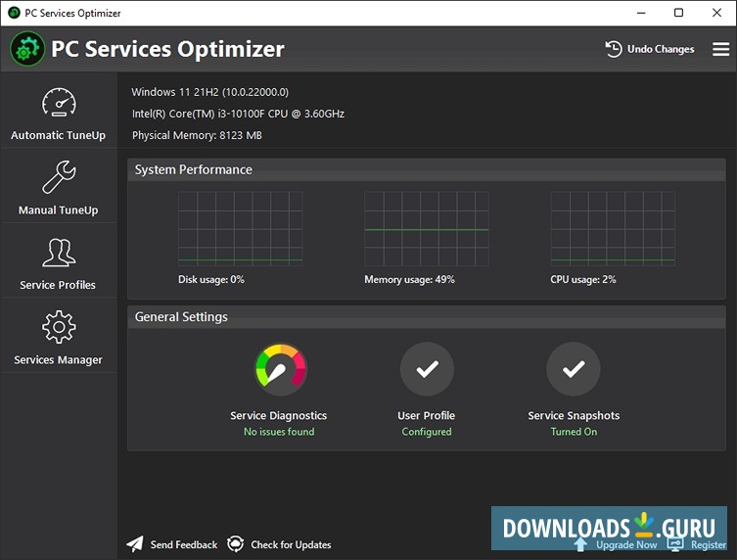
Task: Click the No issues found status
Action: (279, 432)
